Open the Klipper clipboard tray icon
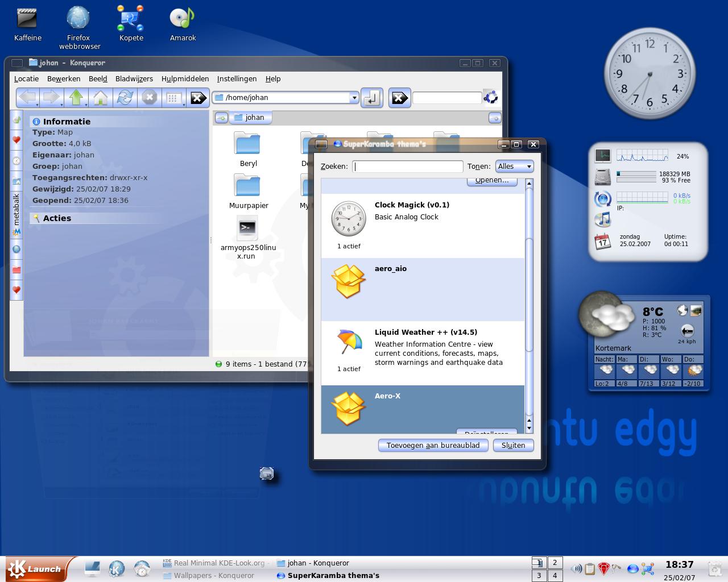Screen dimensions: 728x582 (x=590, y=568)
